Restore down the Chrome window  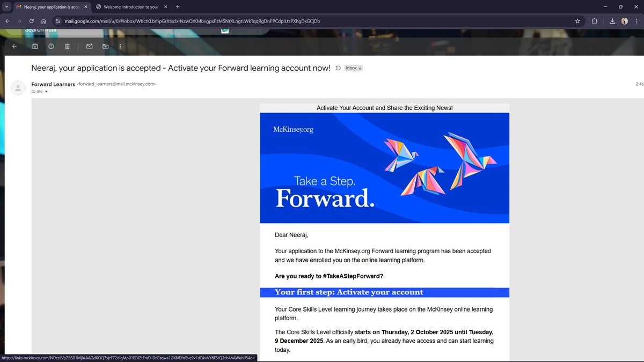[620, 6]
